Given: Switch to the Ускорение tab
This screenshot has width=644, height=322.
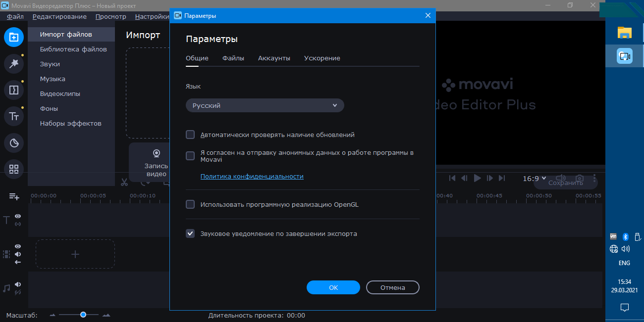Looking at the screenshot, I should 322,58.
